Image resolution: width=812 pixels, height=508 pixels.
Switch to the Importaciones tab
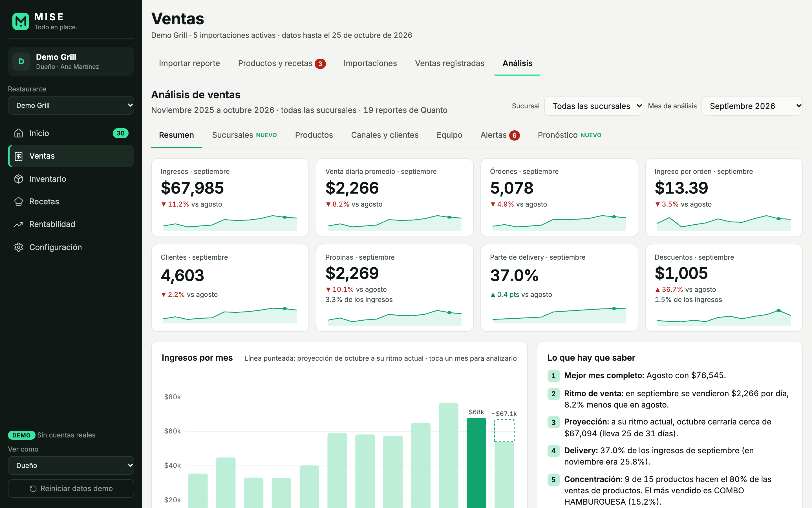(x=370, y=63)
